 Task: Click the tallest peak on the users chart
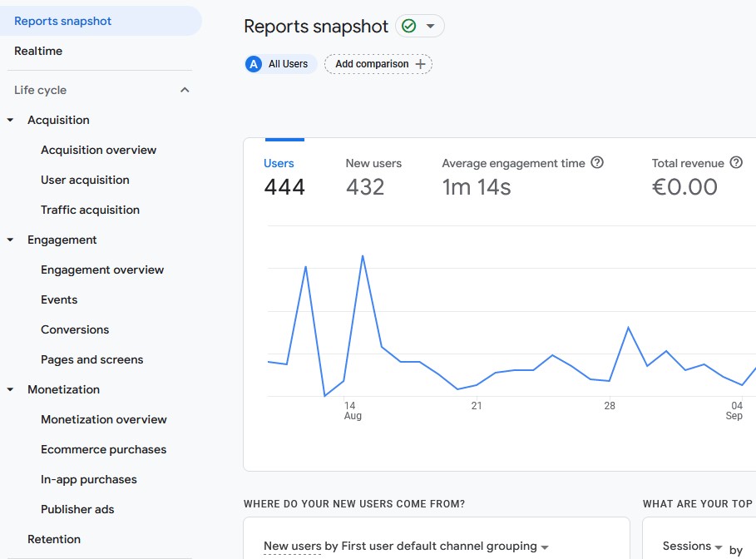(x=363, y=256)
